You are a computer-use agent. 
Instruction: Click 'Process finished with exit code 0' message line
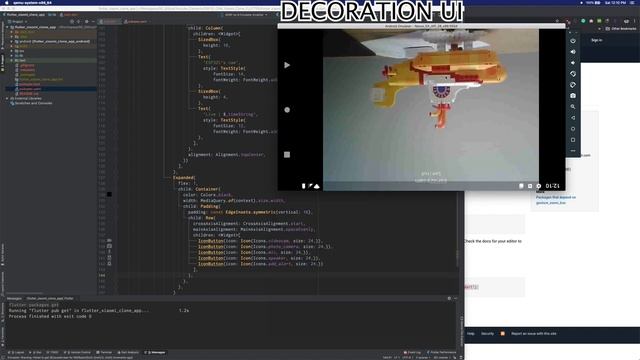pyautogui.click(x=50, y=316)
